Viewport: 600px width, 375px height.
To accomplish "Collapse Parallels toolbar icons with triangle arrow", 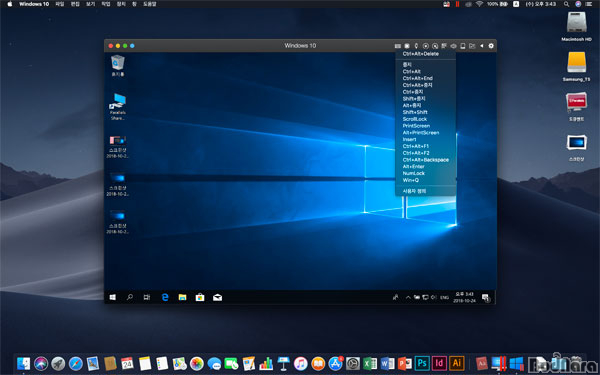I will tap(482, 46).
